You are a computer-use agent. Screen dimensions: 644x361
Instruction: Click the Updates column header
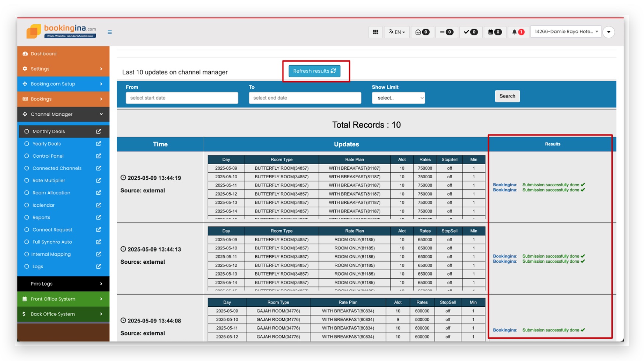(346, 144)
